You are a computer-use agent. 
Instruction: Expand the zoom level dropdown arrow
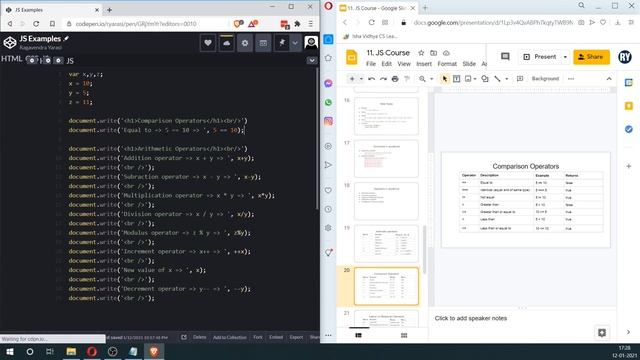[431, 79]
